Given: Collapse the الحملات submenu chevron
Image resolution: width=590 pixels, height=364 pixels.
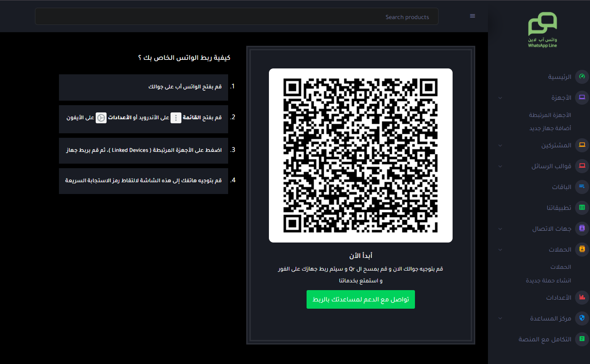Looking at the screenshot, I should (x=500, y=250).
